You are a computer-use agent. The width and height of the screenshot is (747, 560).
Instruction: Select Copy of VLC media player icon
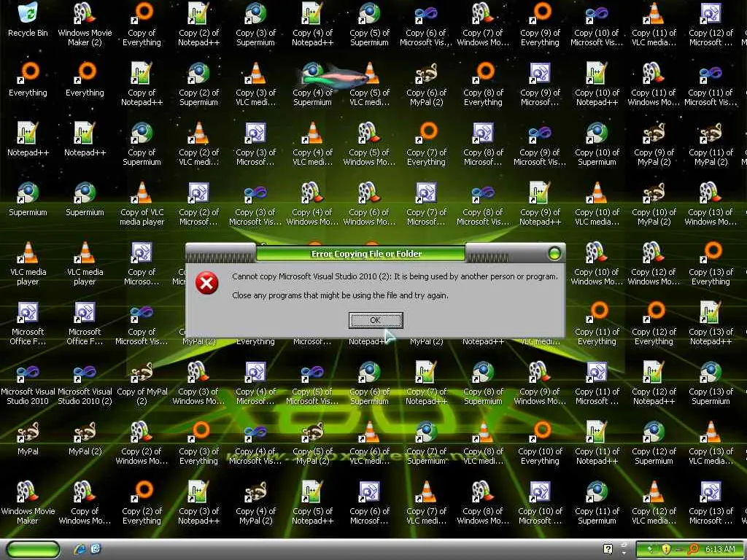coord(142,204)
